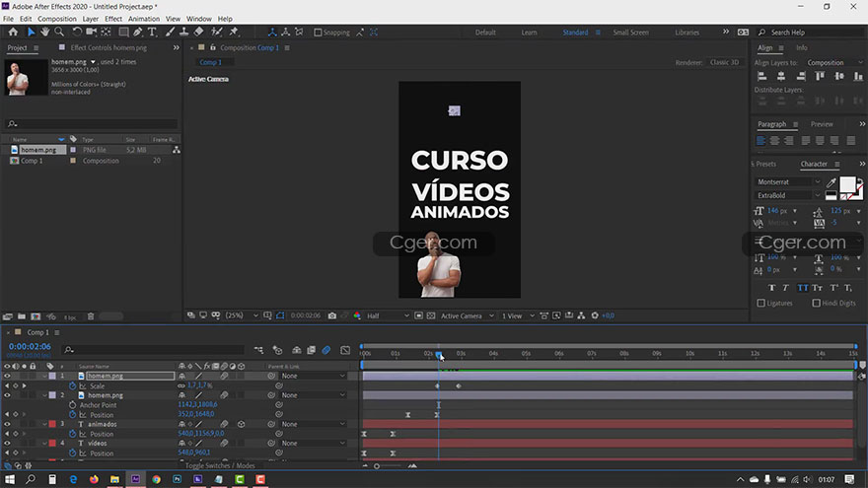Select the Horizontal Type tool

(152, 33)
